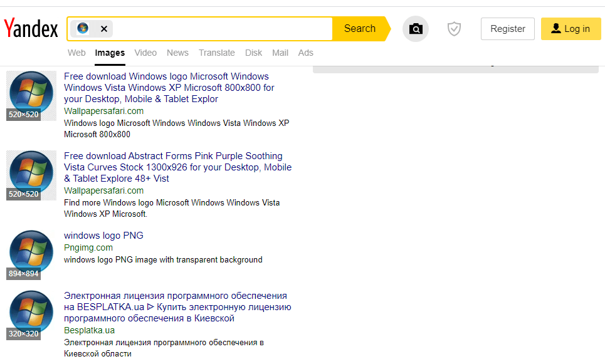Screen dimensions: 605x364
Task: Open the 'windows logo PNG' result link
Action: tap(103, 236)
